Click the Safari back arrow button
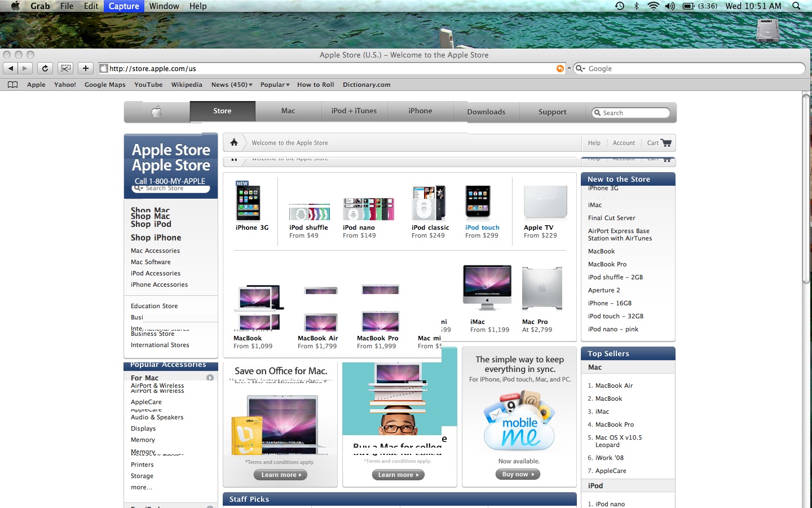 pos(11,68)
